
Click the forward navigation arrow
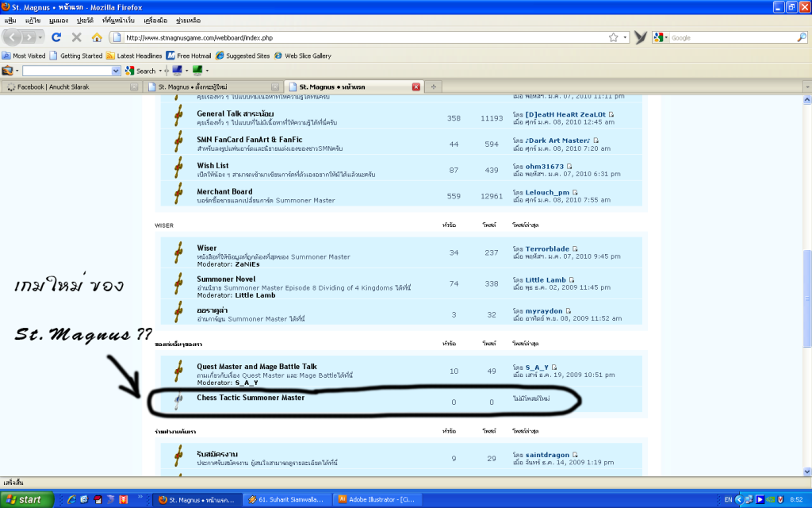coord(29,37)
